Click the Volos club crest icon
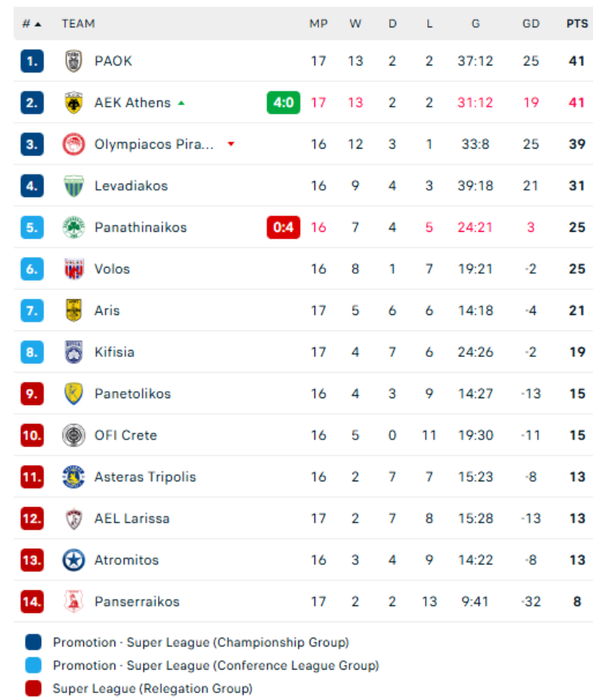 click(73, 269)
